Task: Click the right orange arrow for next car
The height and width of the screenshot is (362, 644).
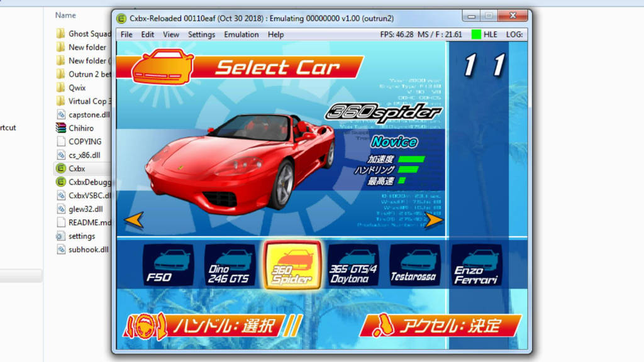Action: click(434, 220)
